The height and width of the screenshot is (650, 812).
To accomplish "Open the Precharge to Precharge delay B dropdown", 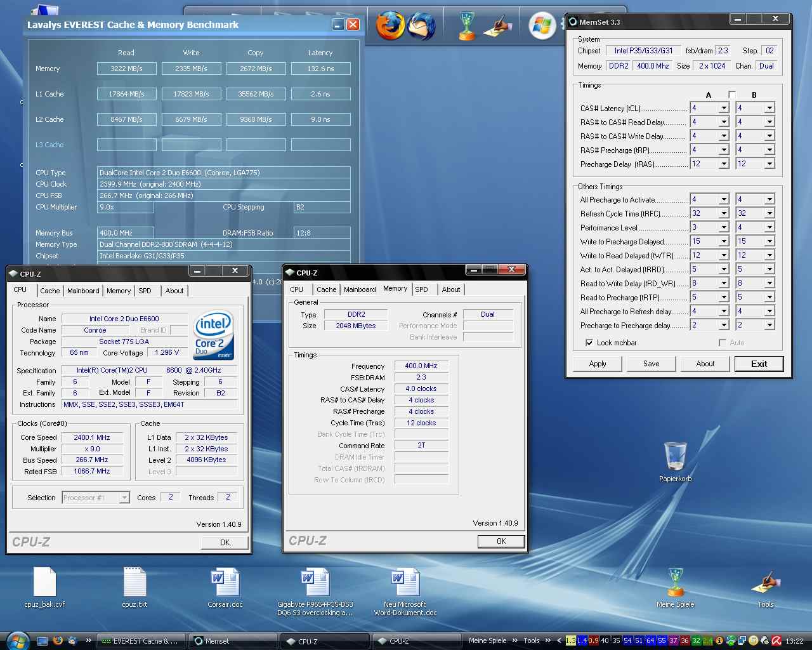I will (x=769, y=325).
